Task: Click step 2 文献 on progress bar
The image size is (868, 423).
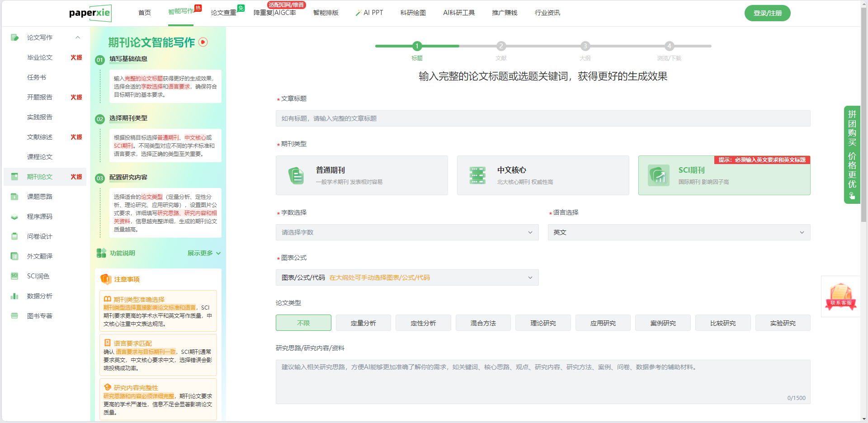Action: [501, 46]
